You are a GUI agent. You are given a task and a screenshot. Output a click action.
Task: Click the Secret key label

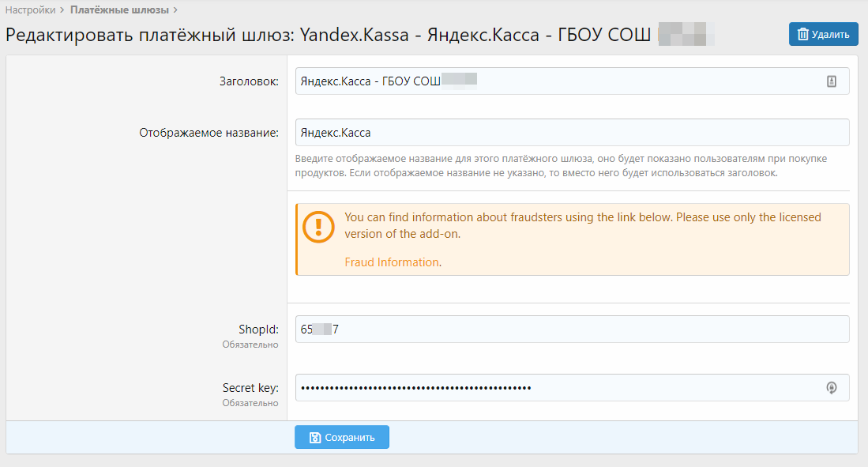coord(250,387)
